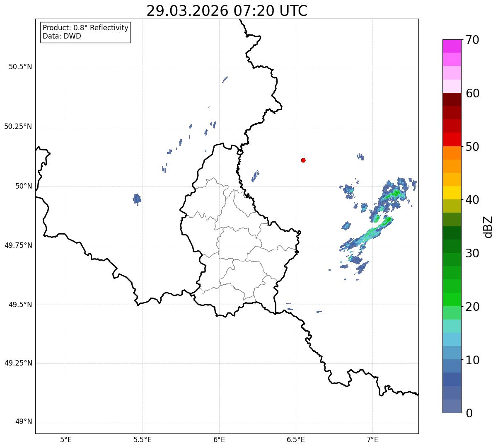Pick the olive colorbar segment below 40

452,206
